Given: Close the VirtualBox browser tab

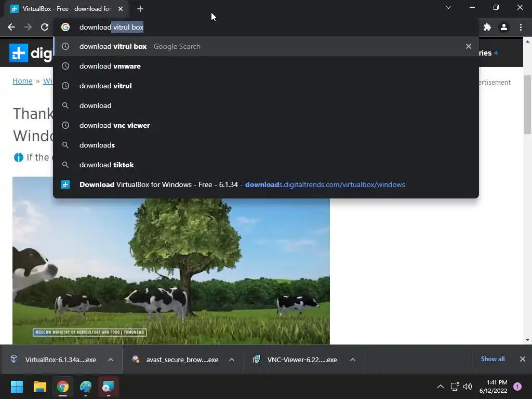Looking at the screenshot, I should pos(121,9).
